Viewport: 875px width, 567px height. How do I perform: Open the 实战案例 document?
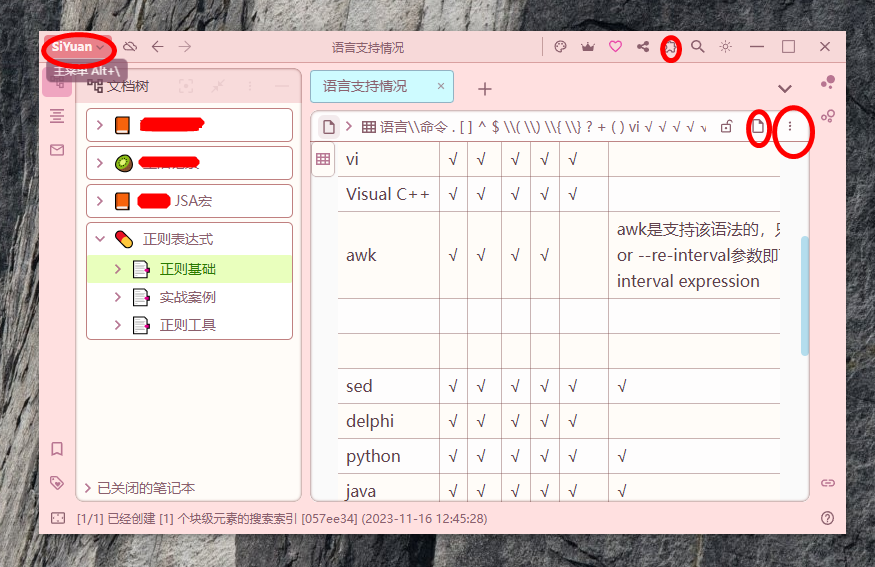[190, 297]
